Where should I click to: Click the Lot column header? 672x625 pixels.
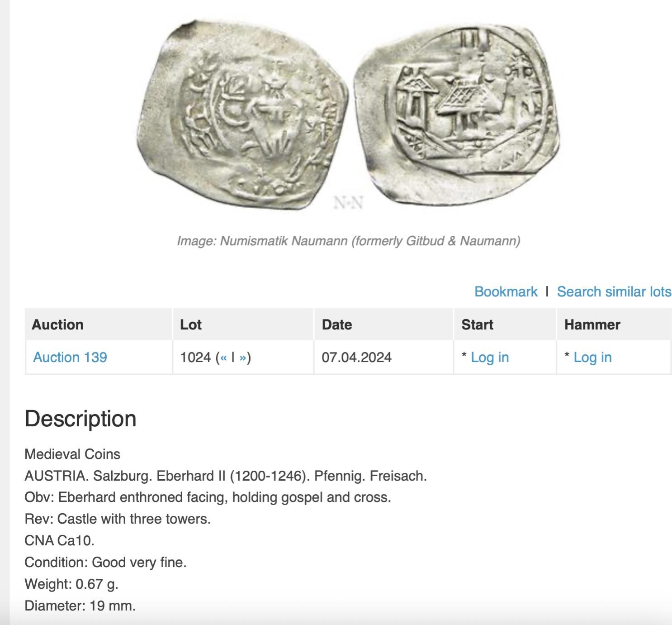[x=191, y=324]
